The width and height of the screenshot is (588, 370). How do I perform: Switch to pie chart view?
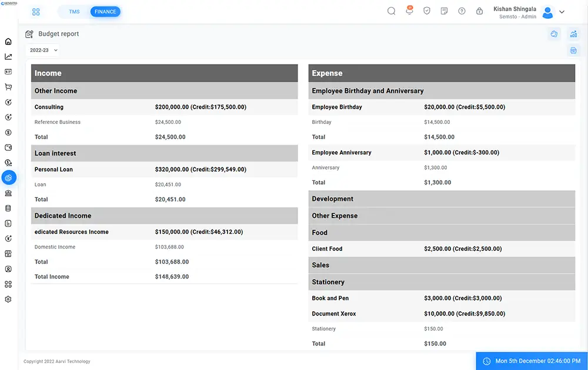pos(554,34)
